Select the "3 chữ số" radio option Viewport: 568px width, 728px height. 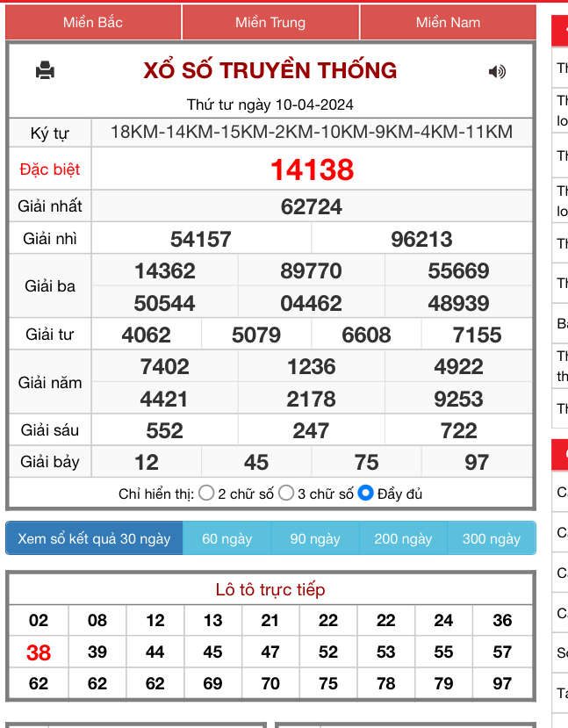coord(286,493)
